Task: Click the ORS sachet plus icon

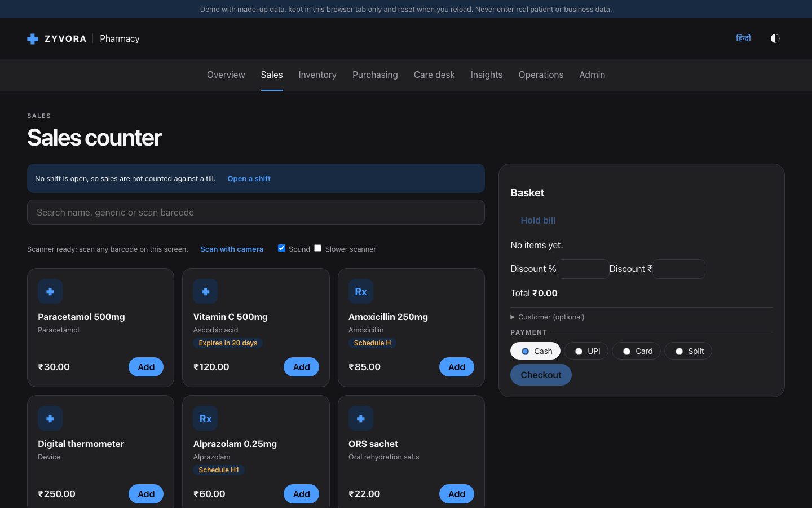Action: 361,418
